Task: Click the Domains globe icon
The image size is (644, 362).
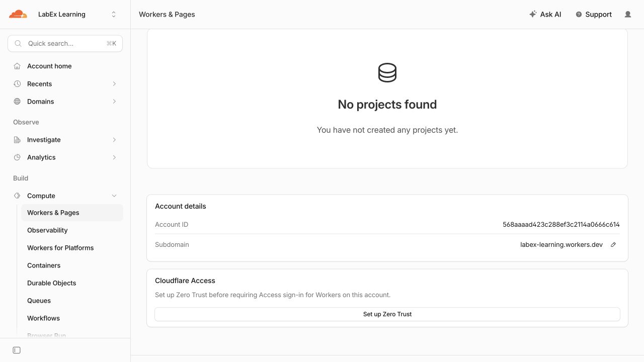Action: (17, 102)
